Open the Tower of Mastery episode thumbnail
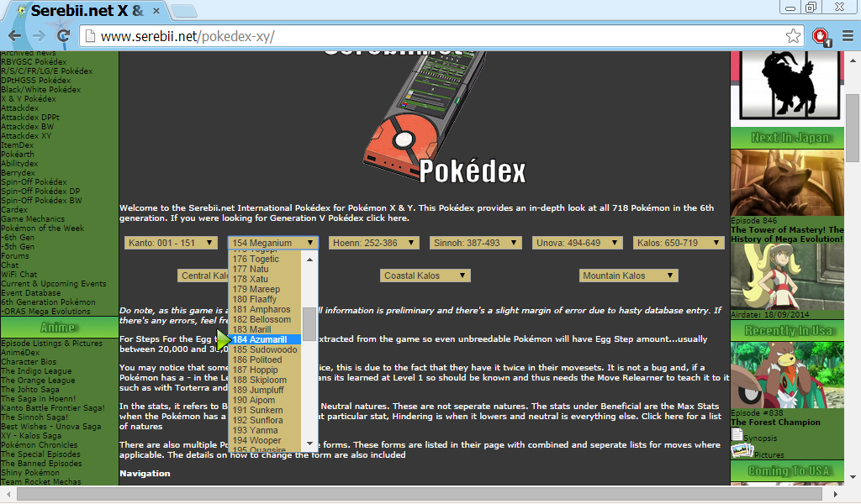 [x=787, y=182]
